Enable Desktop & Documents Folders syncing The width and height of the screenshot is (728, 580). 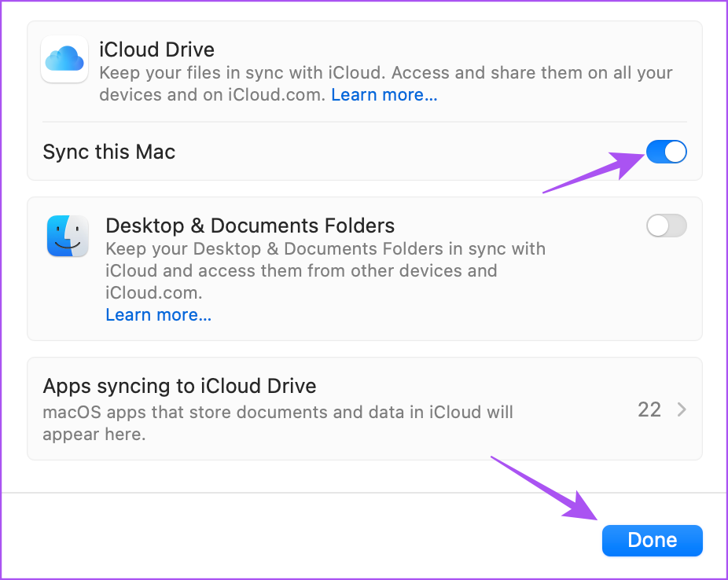pos(666,226)
